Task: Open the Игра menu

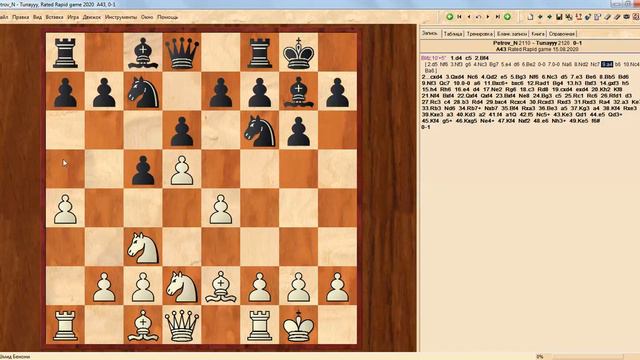Action: click(x=73, y=17)
